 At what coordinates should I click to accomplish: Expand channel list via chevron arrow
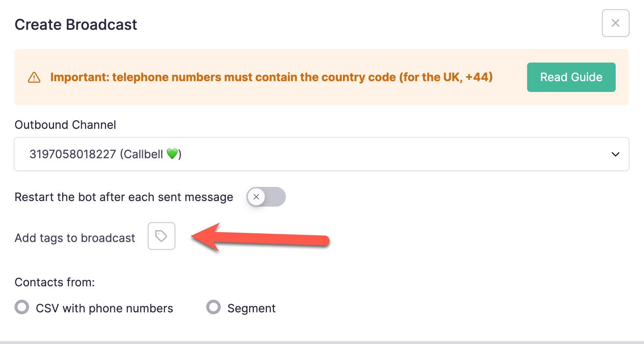coord(615,154)
